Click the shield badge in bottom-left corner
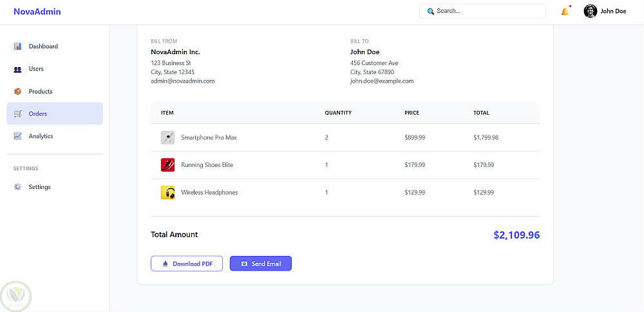Image resolution: width=644 pixels, height=312 pixels. (16, 296)
